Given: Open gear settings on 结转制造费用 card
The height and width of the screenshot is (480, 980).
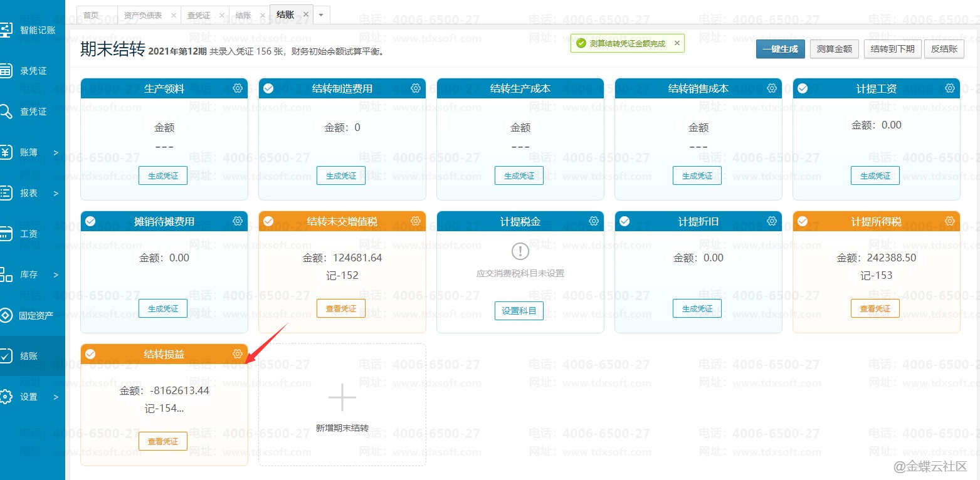Looking at the screenshot, I should pyautogui.click(x=416, y=88).
